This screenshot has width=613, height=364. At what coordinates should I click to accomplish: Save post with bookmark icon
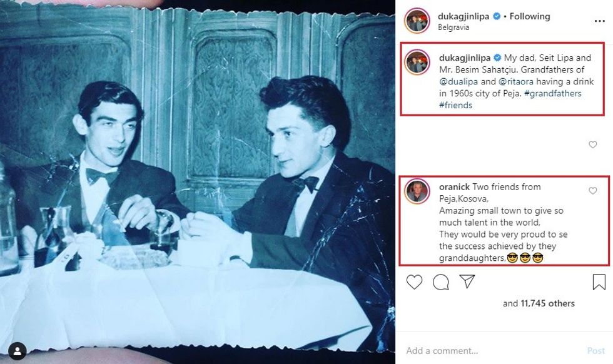pos(599,282)
